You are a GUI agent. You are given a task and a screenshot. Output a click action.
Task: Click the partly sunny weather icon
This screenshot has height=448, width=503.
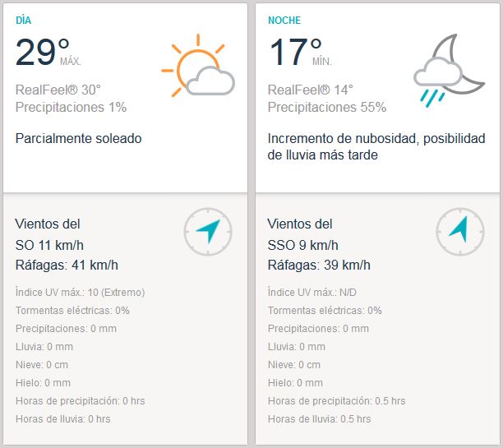coord(198,66)
